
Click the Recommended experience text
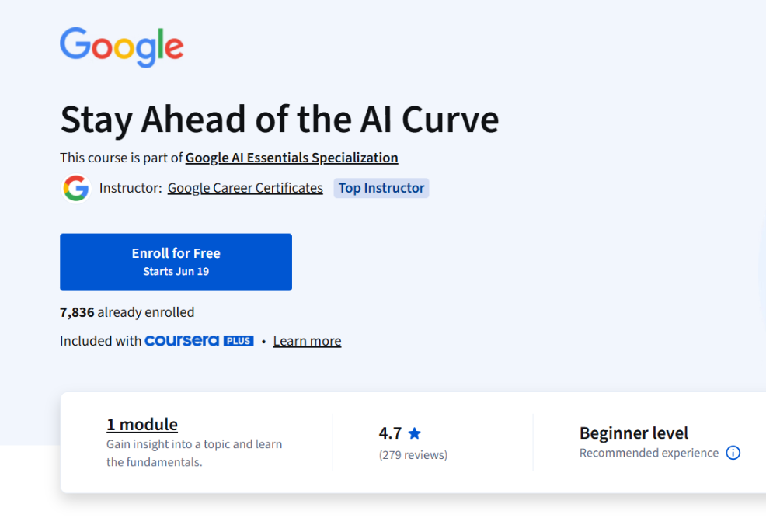point(647,452)
